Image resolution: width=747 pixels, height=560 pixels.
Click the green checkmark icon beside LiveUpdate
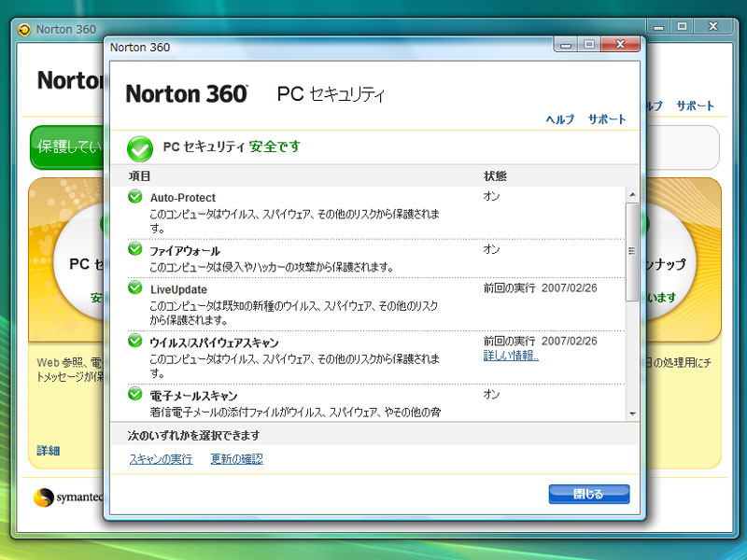pyautogui.click(x=135, y=287)
